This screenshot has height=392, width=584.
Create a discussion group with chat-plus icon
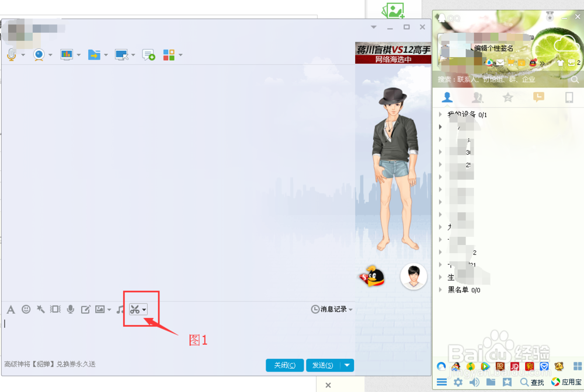point(148,55)
